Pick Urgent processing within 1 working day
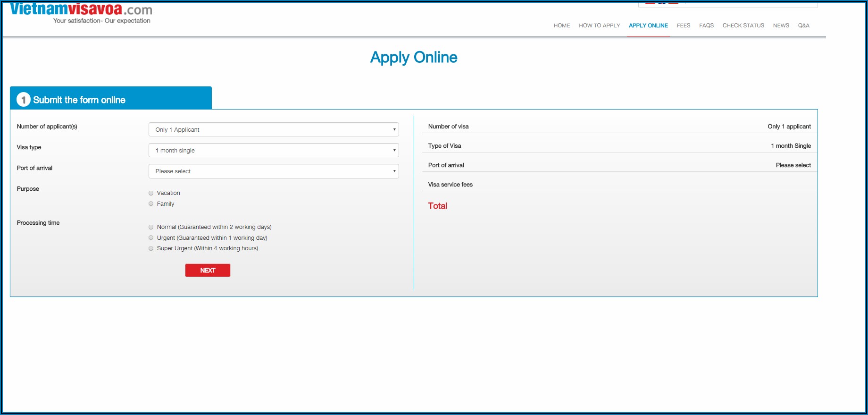Image resolution: width=868 pixels, height=415 pixels. tap(151, 238)
